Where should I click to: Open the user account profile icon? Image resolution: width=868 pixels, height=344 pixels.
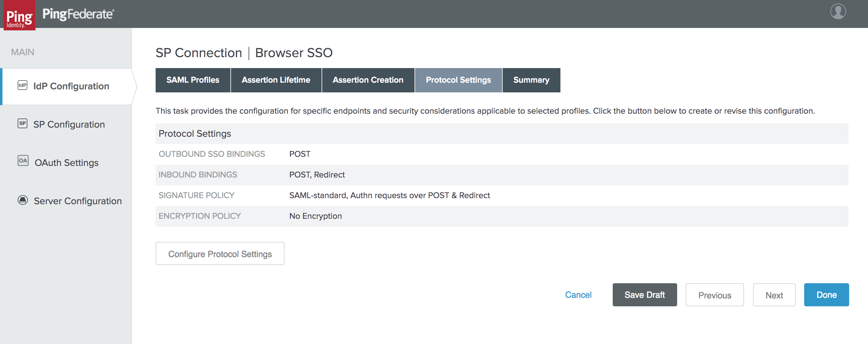point(838,11)
